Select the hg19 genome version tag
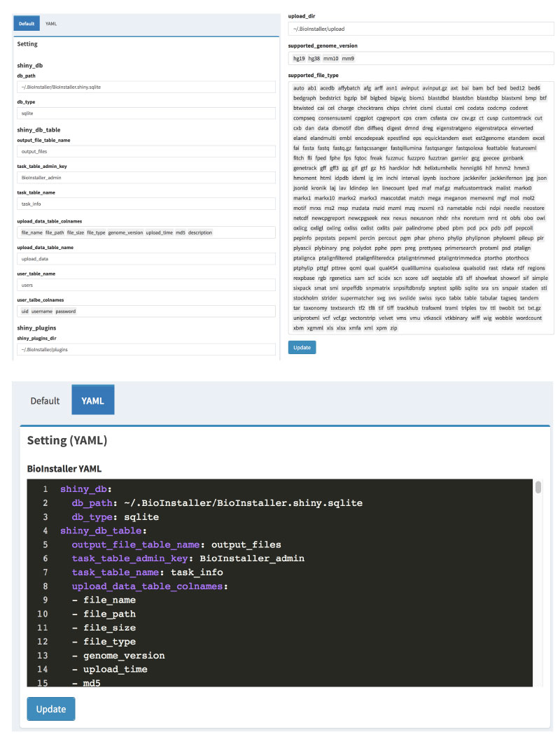Viewport: 560px width, 739px height. (x=299, y=59)
